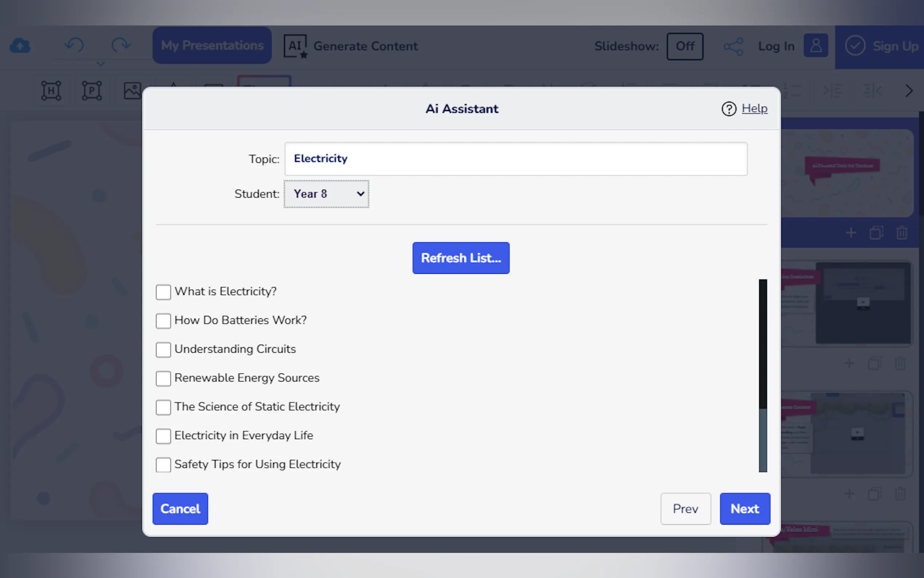Click the AI Generate Content icon
924x578 pixels.
(295, 46)
